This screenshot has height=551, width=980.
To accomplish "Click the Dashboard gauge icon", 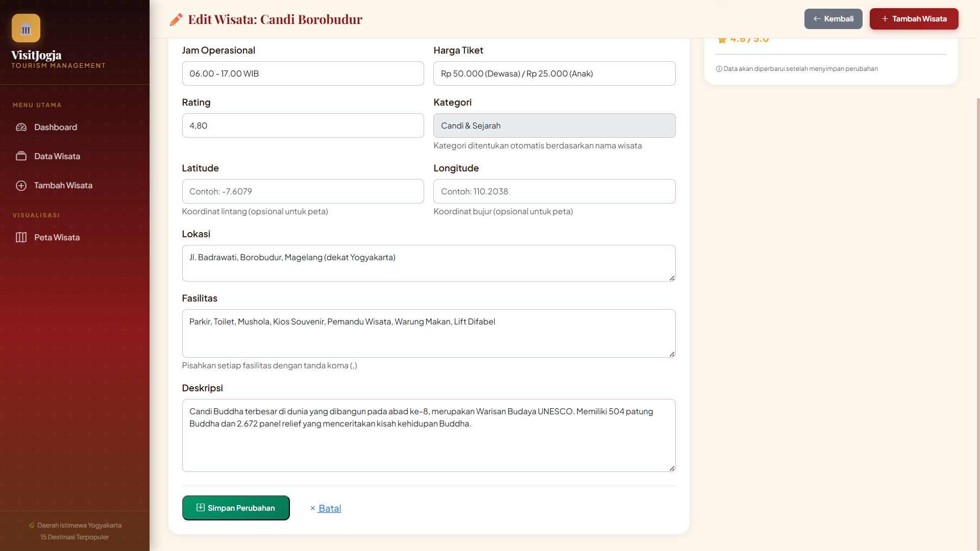I will tap(21, 127).
